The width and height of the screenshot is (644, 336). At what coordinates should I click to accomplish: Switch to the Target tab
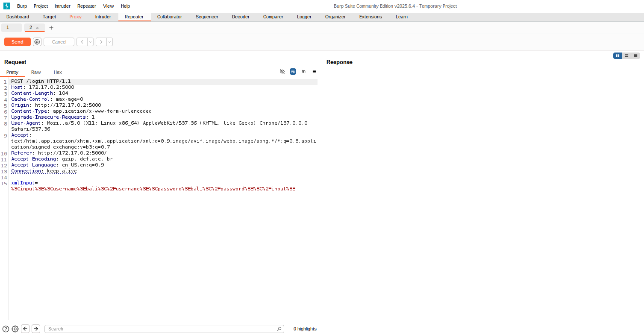(49, 17)
